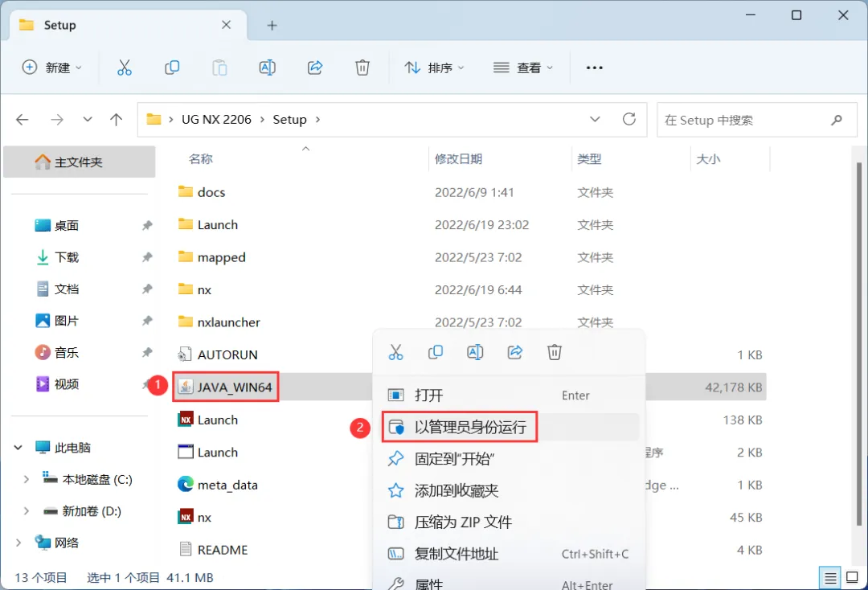Add a new tab with plus button
The height and width of the screenshot is (590, 868).
272,26
